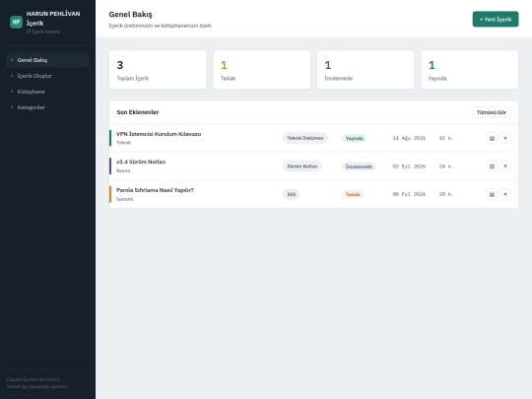Click HARUN PEHLİVAN İçerik sidebar title
The height and width of the screenshot is (399, 532).
[x=53, y=19]
